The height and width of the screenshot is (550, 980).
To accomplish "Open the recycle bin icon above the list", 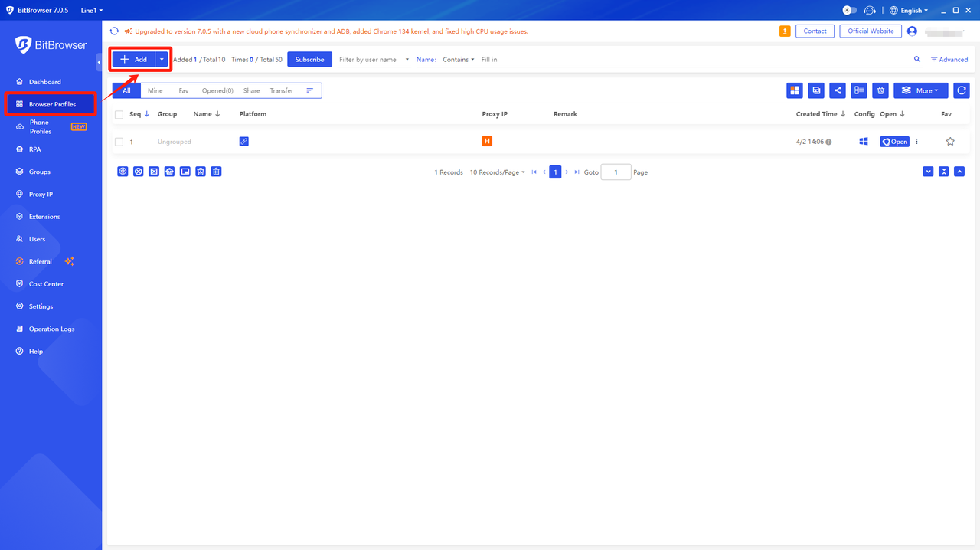I will (880, 90).
